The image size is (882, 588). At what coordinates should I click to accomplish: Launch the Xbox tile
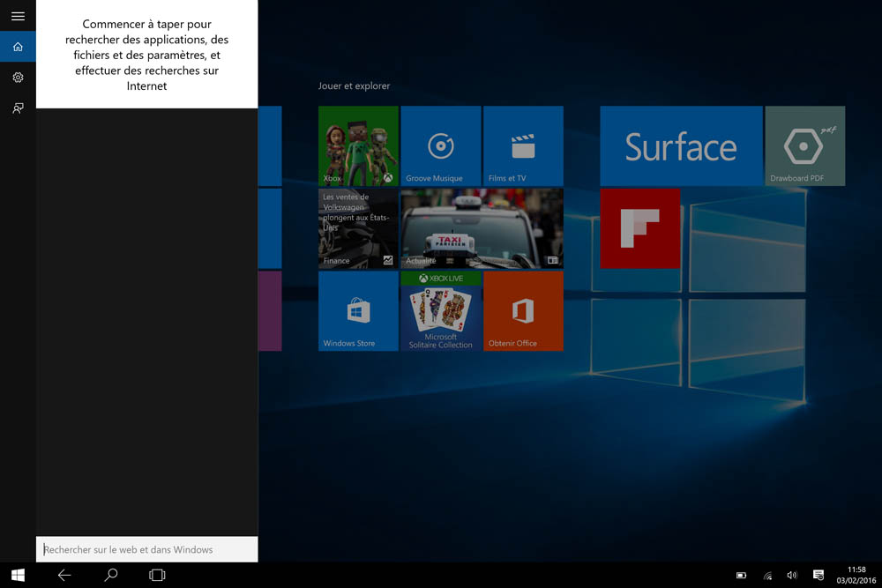point(358,146)
